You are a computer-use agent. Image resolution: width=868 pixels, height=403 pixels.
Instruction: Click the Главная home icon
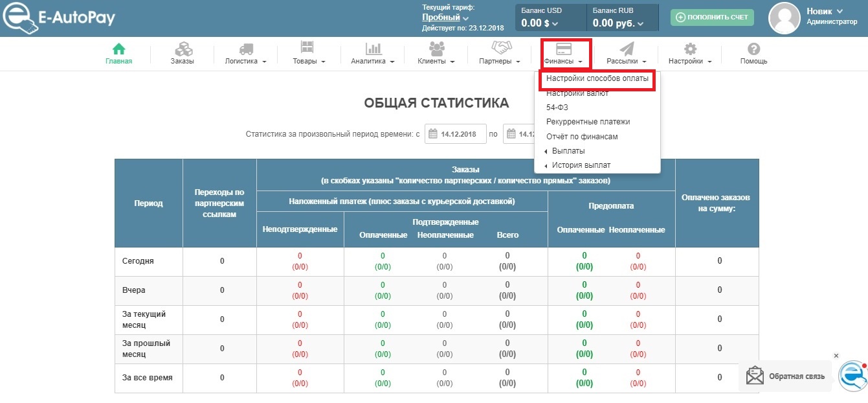pyautogui.click(x=118, y=49)
